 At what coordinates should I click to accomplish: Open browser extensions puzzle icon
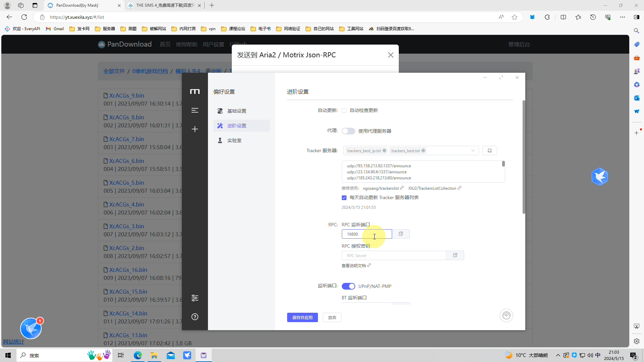click(x=547, y=17)
